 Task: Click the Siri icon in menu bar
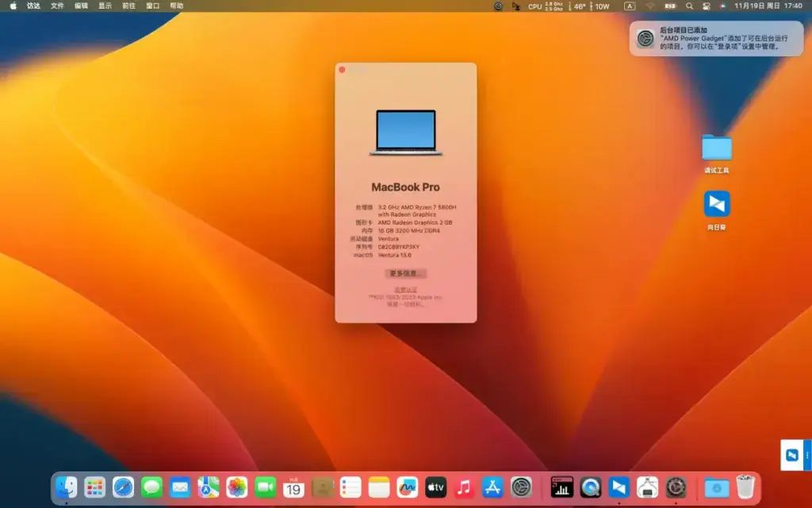click(x=723, y=6)
